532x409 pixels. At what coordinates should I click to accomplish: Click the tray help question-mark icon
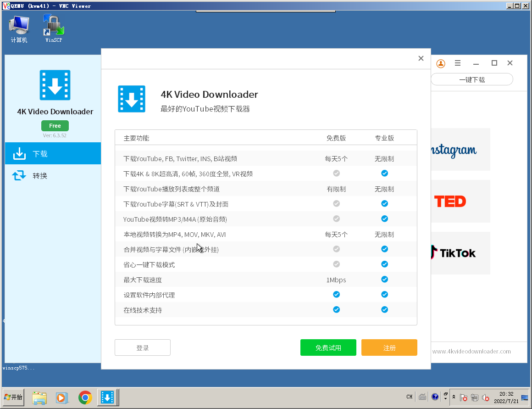tap(435, 397)
